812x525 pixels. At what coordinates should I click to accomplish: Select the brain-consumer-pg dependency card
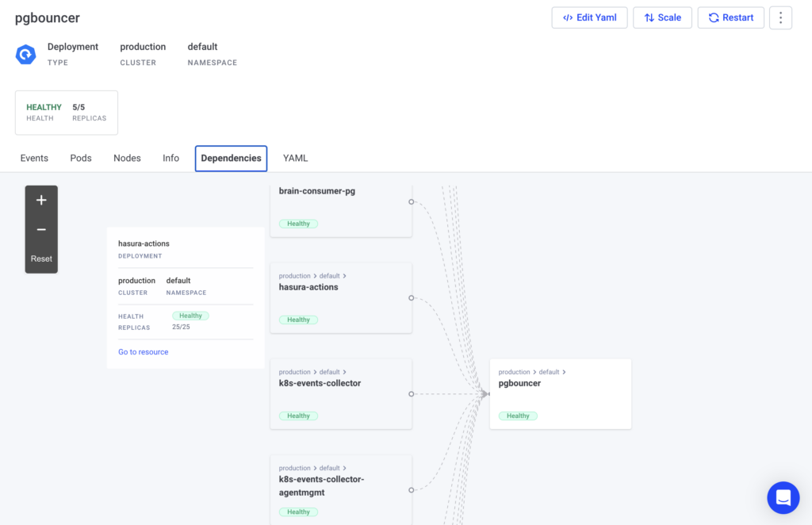(341, 209)
